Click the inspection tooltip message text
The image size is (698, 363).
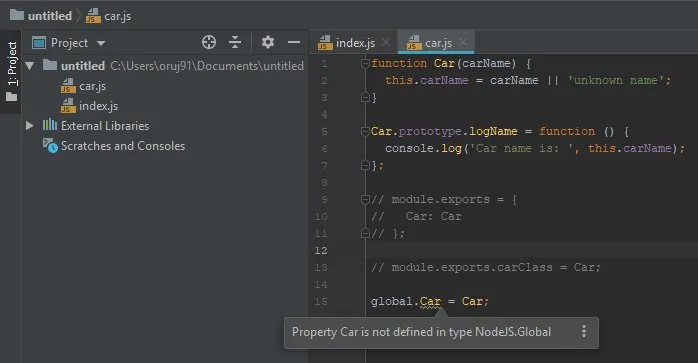(422, 332)
